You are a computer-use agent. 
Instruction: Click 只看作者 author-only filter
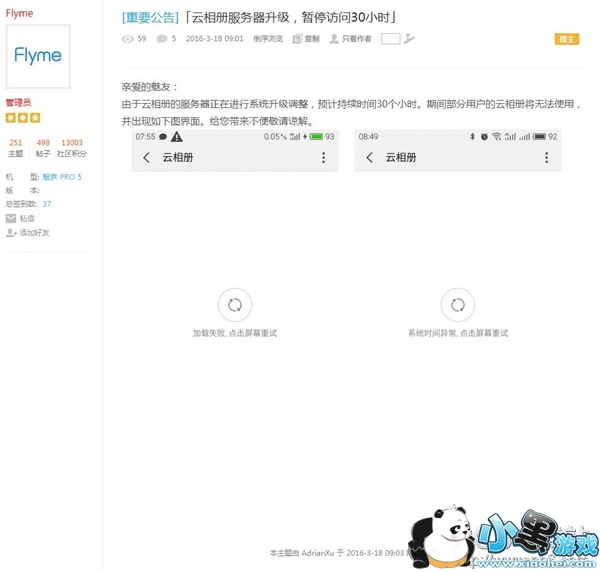coord(351,39)
